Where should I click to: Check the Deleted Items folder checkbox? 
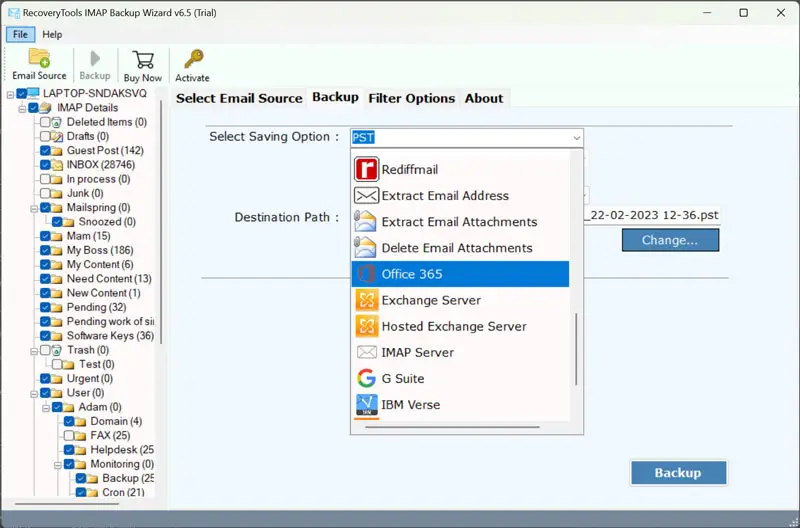[x=45, y=122]
